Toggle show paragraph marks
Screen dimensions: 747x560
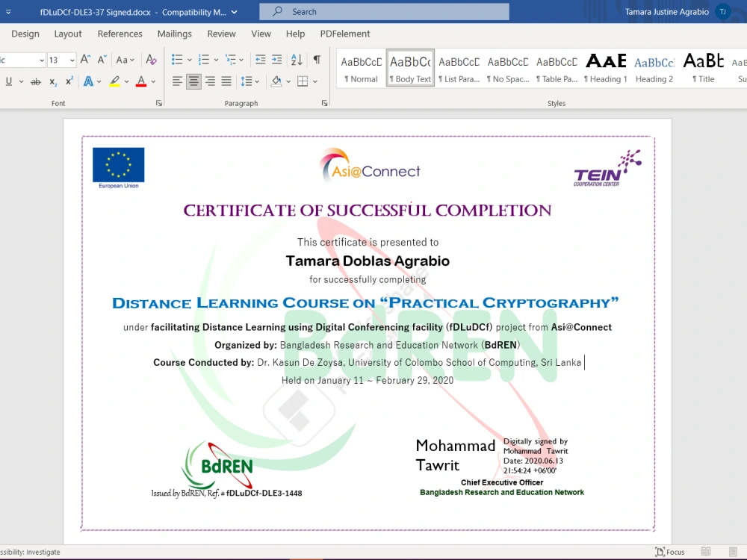(317, 60)
